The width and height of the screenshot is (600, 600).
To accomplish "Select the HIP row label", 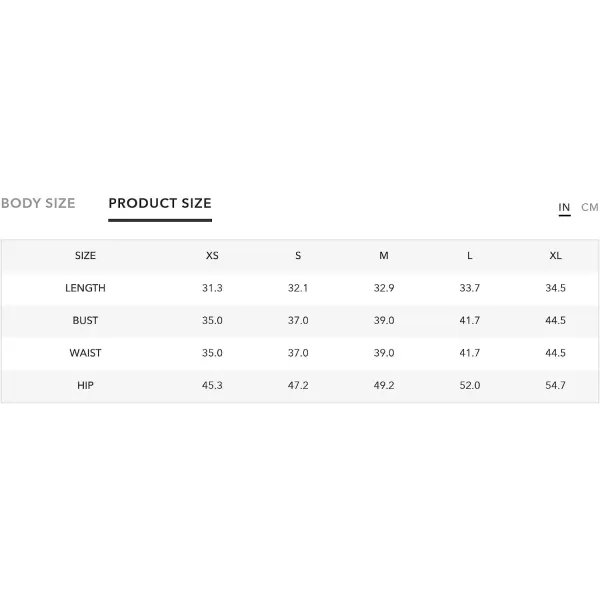I will (85, 385).
